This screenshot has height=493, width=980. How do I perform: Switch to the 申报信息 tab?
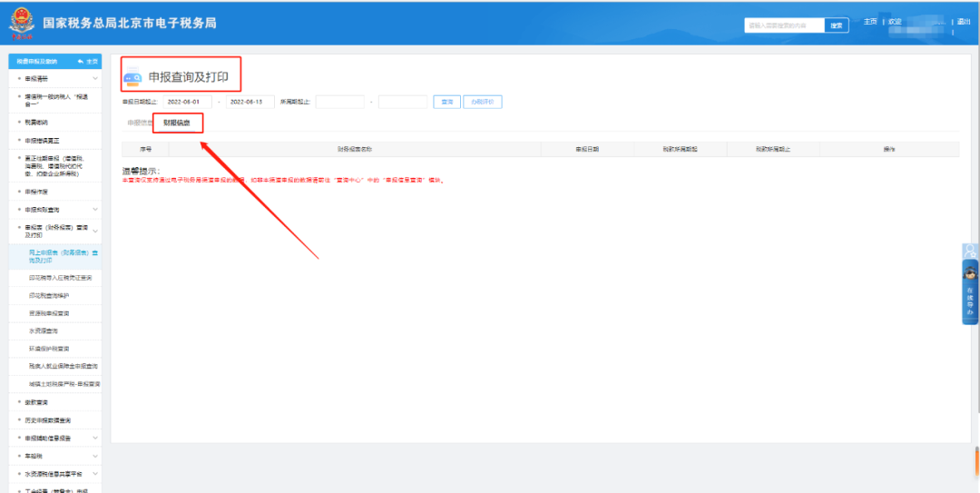(139, 123)
